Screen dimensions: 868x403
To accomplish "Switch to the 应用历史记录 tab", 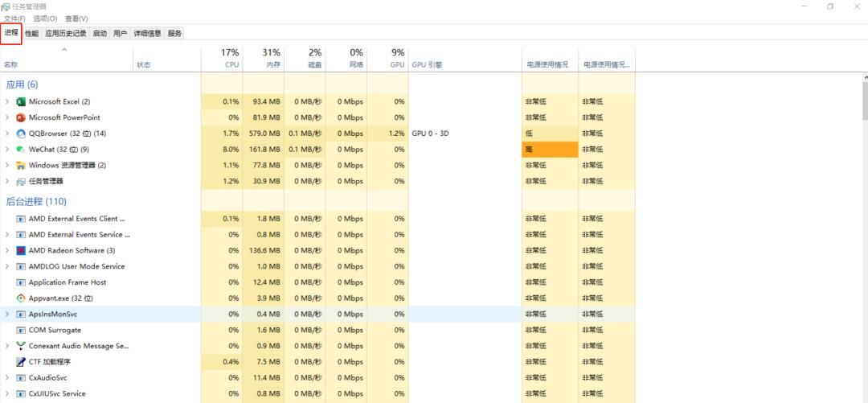I will click(66, 33).
